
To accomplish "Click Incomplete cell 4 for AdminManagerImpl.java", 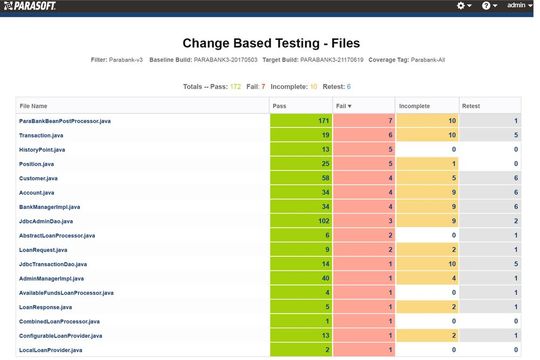I will pos(427,278).
